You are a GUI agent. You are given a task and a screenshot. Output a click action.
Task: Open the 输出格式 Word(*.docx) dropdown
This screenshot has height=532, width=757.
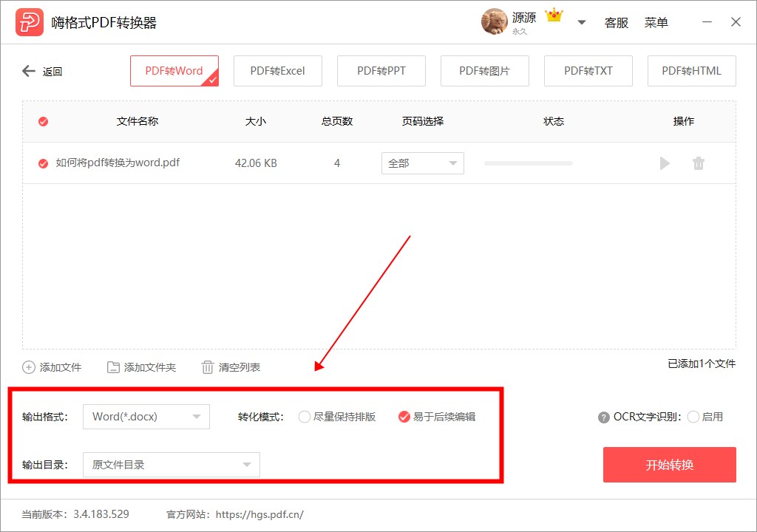tap(146, 417)
